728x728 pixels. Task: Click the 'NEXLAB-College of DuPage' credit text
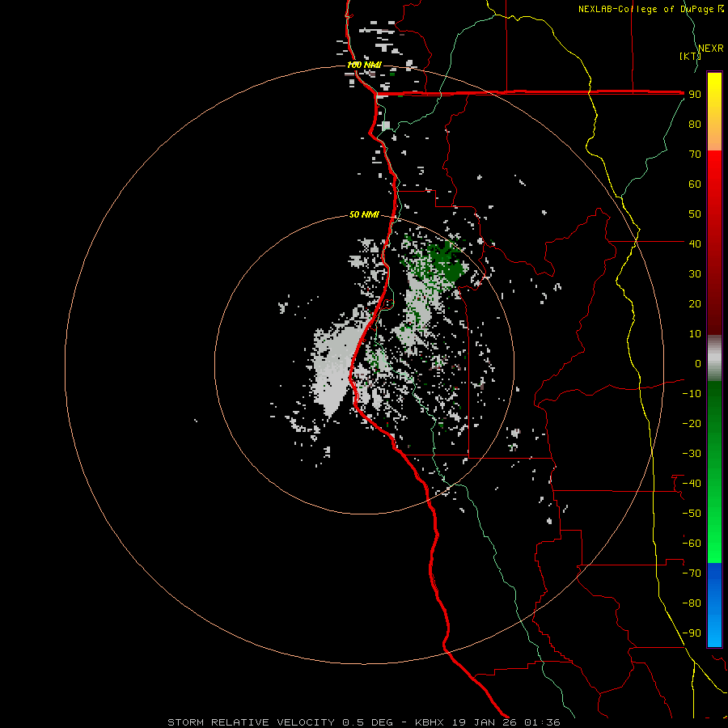[x=645, y=9]
